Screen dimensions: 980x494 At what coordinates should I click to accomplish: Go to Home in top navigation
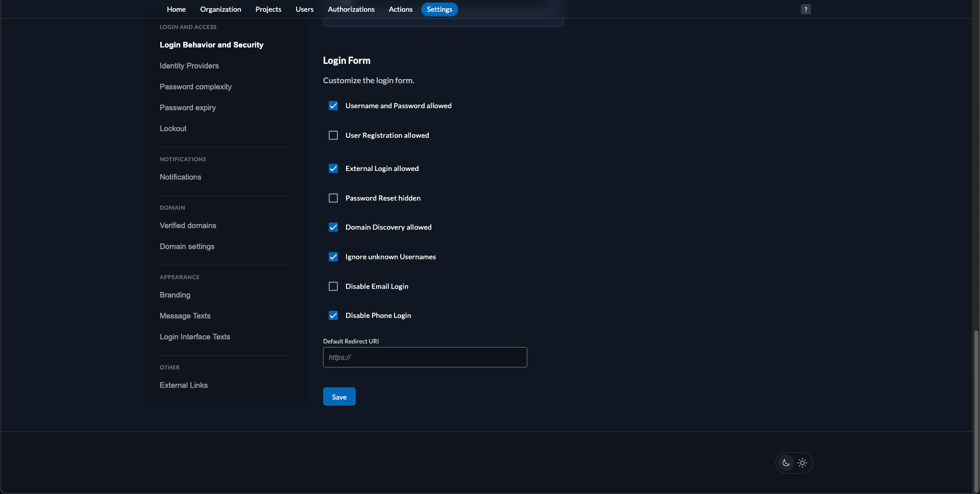176,9
